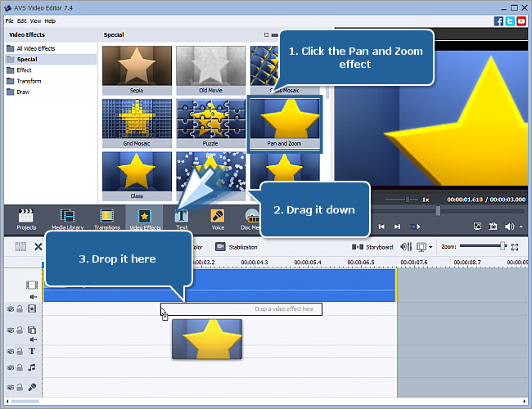Image resolution: width=532 pixels, height=409 pixels.
Task: Select the Sepia effect thumbnail
Action: click(137, 70)
